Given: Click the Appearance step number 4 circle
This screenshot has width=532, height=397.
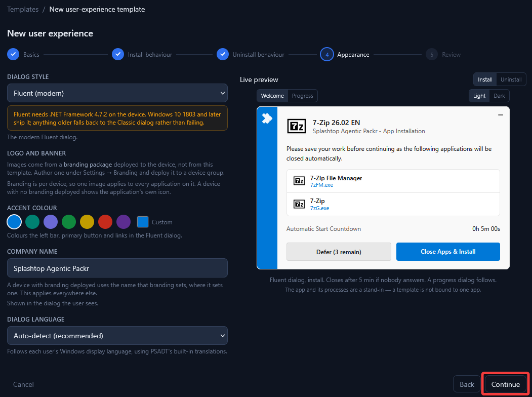Looking at the screenshot, I should coord(326,54).
